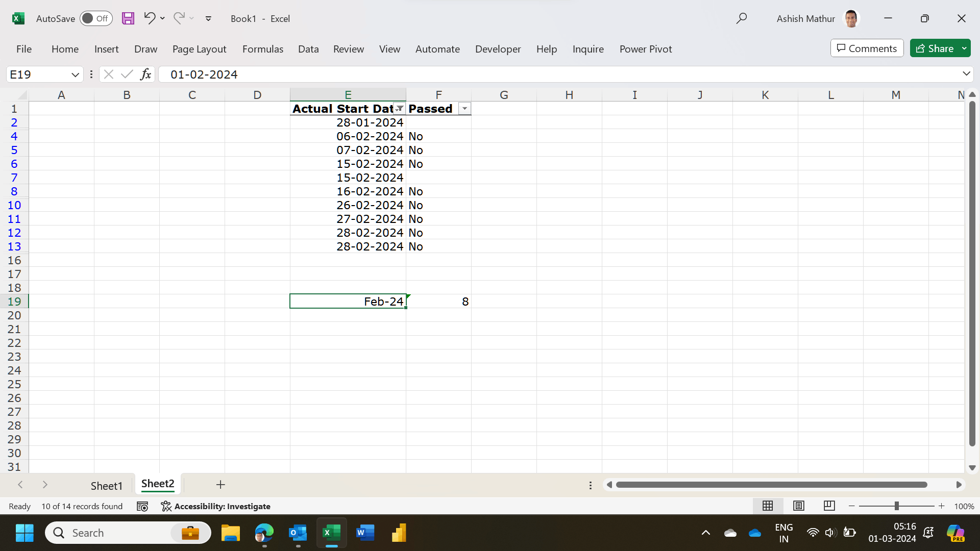Open Word from the Windows taskbar
Screen dimensions: 980x551
[365, 533]
